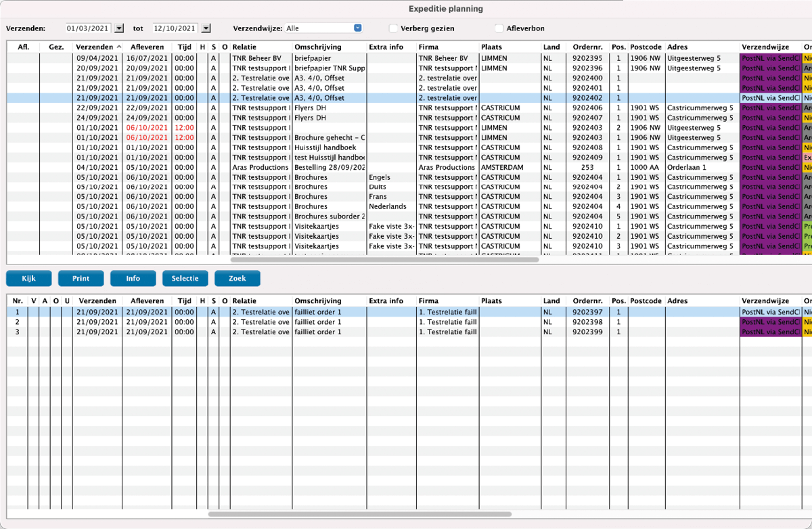Click row Nr. 2 in lower table
This screenshot has height=529, width=812.
click(18, 322)
